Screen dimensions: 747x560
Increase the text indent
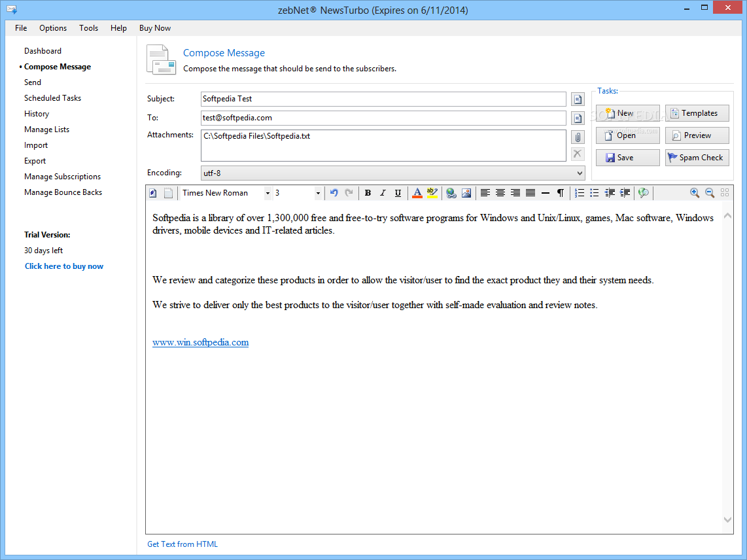pyautogui.click(x=625, y=192)
